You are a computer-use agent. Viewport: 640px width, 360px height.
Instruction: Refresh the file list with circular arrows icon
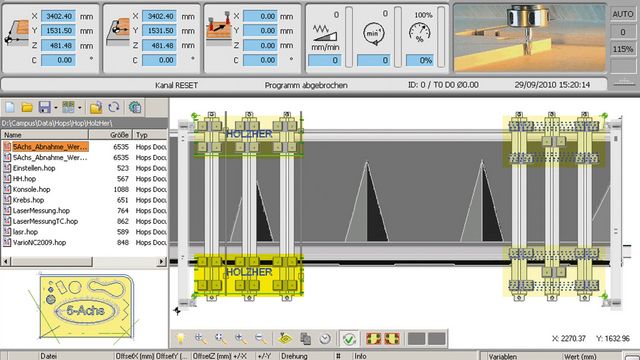[x=114, y=107]
